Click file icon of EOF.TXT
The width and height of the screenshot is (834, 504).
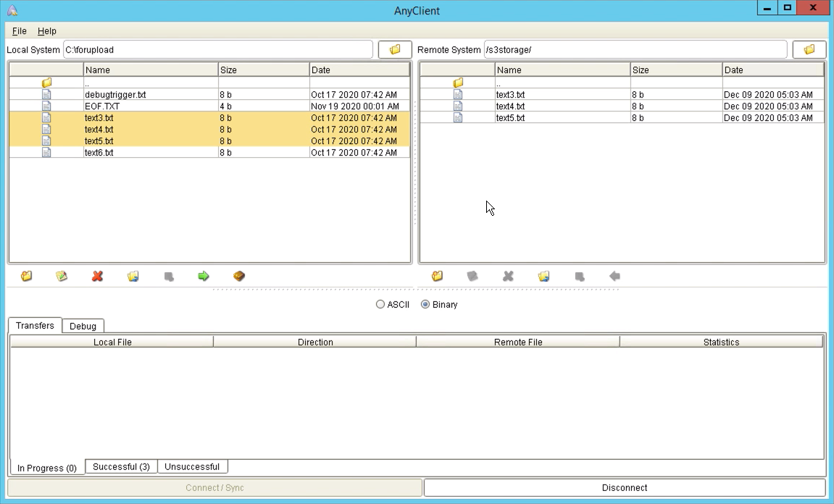pyautogui.click(x=47, y=106)
